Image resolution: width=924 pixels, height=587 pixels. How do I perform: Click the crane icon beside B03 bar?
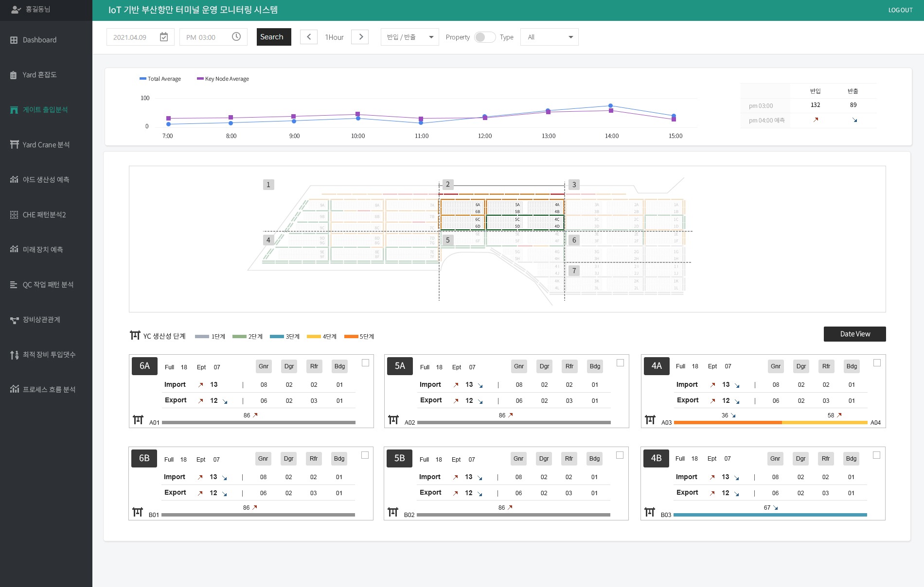[x=650, y=512]
